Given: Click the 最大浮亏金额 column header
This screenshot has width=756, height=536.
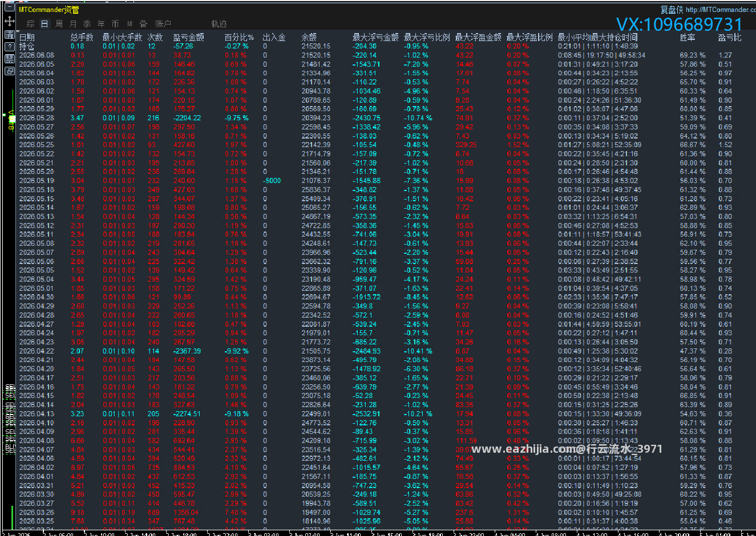Looking at the screenshot, I should coord(375,37).
